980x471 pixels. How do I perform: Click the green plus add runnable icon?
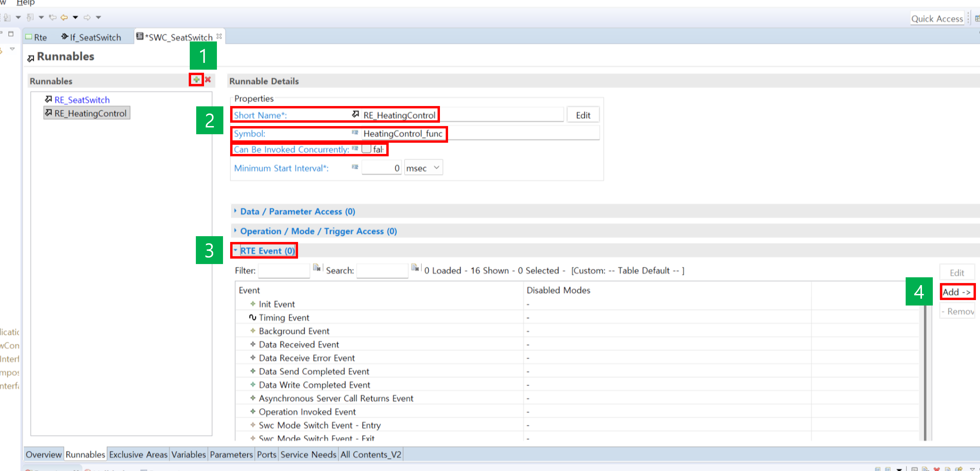coord(196,80)
